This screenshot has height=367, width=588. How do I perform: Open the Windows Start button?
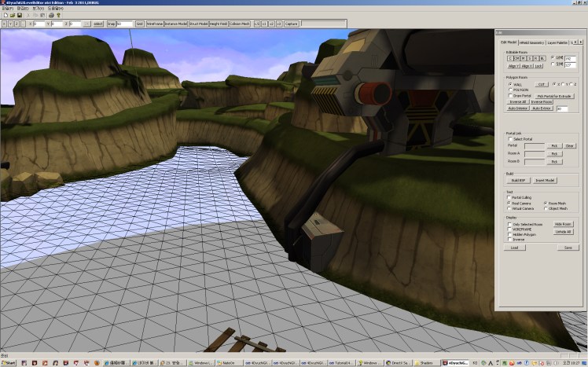coord(9,363)
